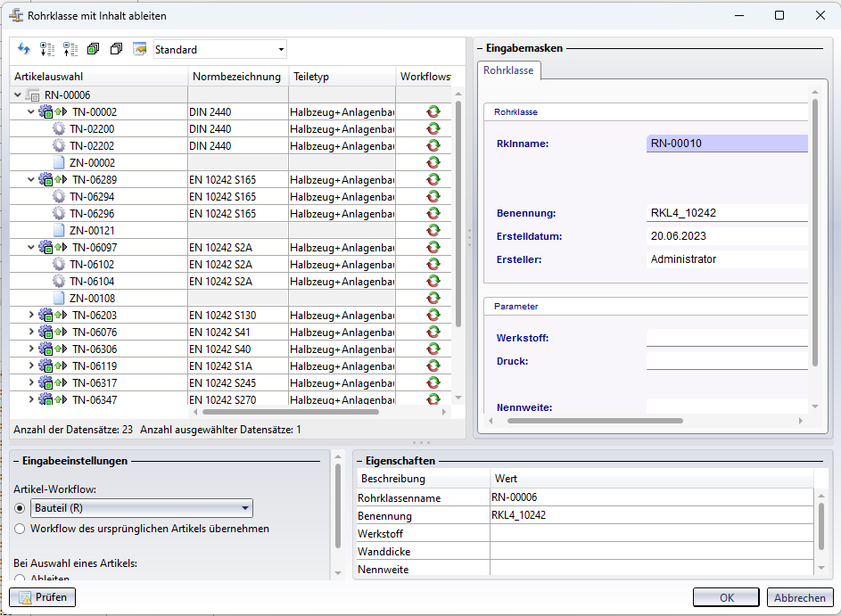The width and height of the screenshot is (841, 616).
Task: Click the Normbezeichnung column header
Action: 236,77
